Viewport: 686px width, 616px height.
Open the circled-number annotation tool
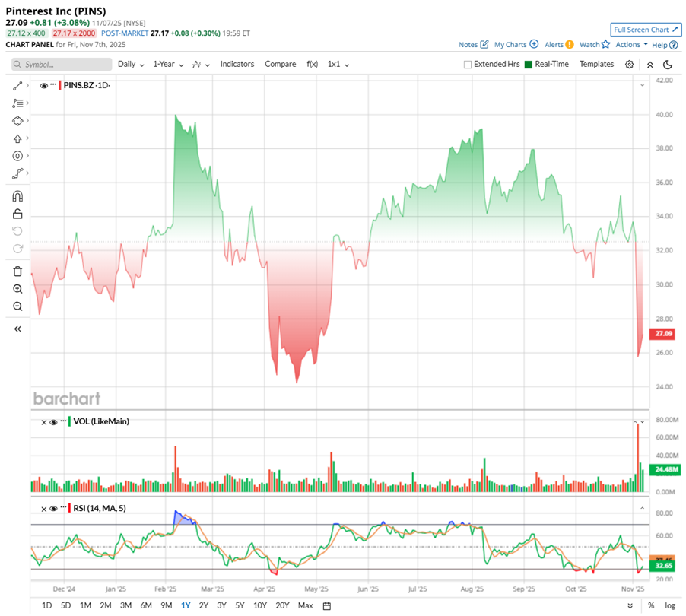(17, 156)
